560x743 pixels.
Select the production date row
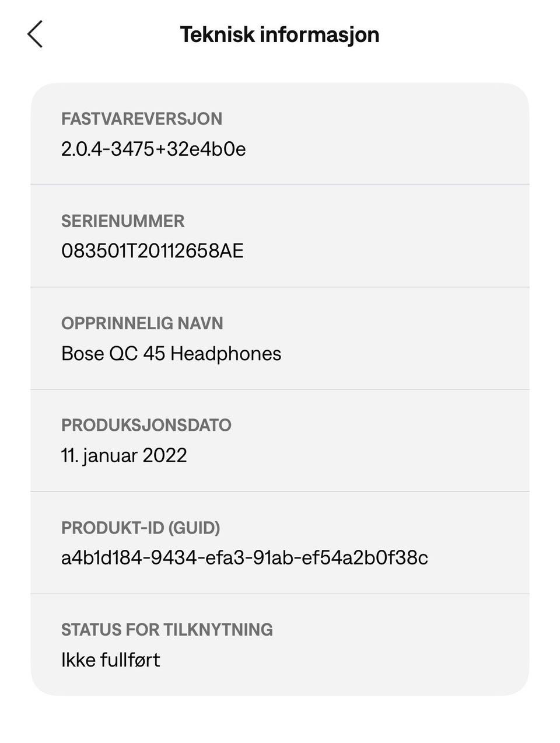385,440
